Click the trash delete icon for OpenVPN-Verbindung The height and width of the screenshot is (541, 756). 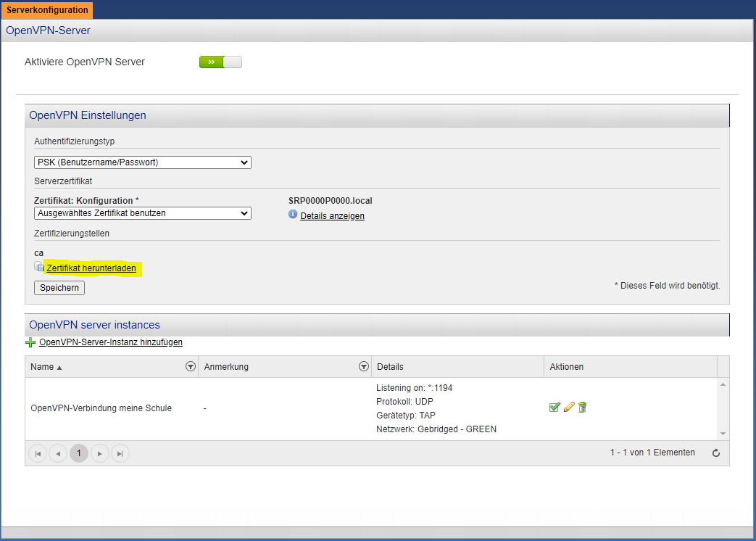(x=583, y=408)
